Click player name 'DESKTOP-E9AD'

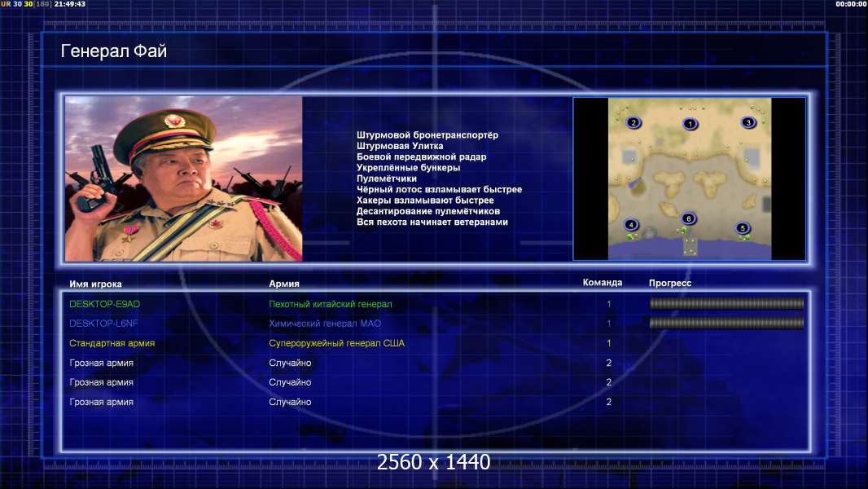coord(104,304)
